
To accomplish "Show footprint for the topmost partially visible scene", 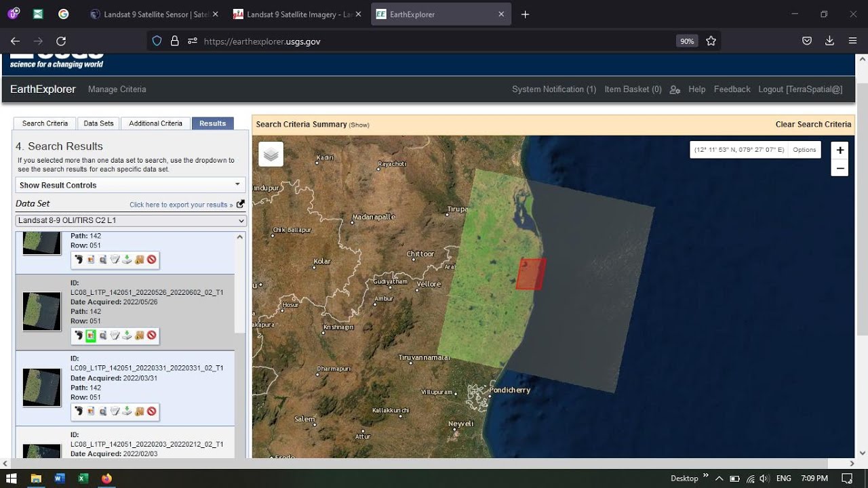I will [79, 260].
